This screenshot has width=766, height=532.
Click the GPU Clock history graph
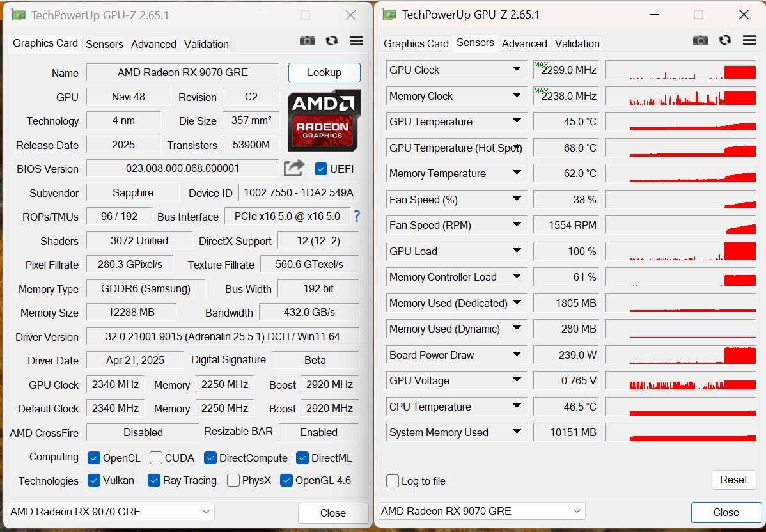click(x=680, y=70)
